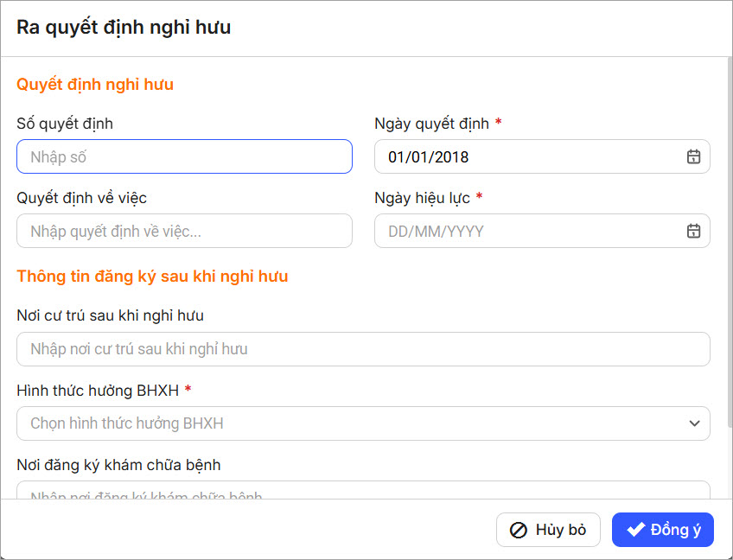Screen dimensions: 733x560
Task: Select the Nơi cư trú sau khi nghỉ hưu input
Action: coord(363,349)
